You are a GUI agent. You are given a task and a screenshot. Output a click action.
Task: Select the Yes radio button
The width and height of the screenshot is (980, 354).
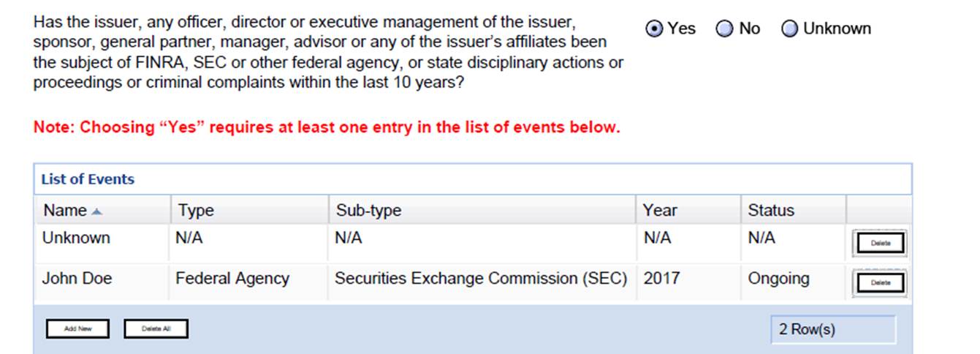pyautogui.click(x=655, y=29)
